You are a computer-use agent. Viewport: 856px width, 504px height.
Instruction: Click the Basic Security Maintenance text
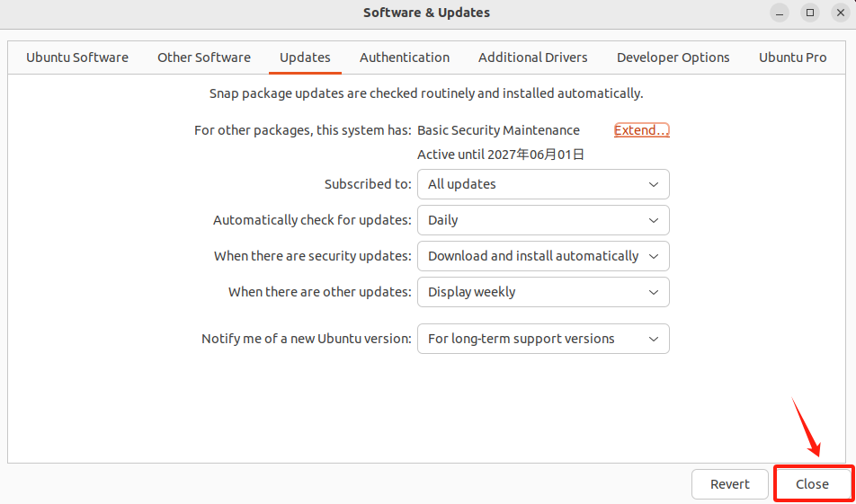coord(498,130)
